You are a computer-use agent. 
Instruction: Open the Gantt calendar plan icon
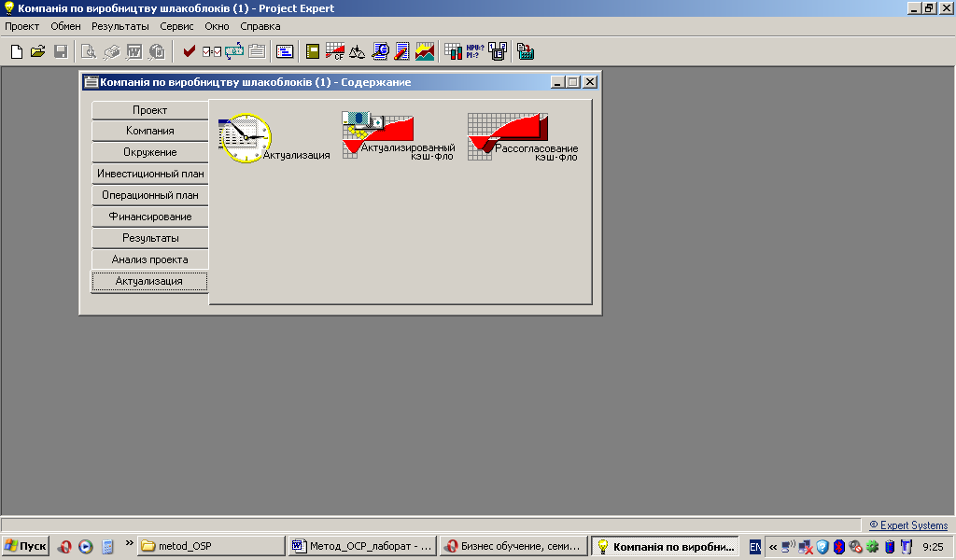285,51
